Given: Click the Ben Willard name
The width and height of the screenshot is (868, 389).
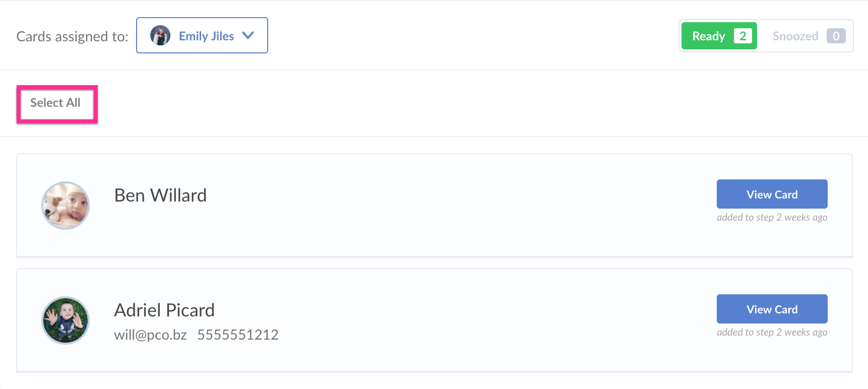Looking at the screenshot, I should point(160,196).
